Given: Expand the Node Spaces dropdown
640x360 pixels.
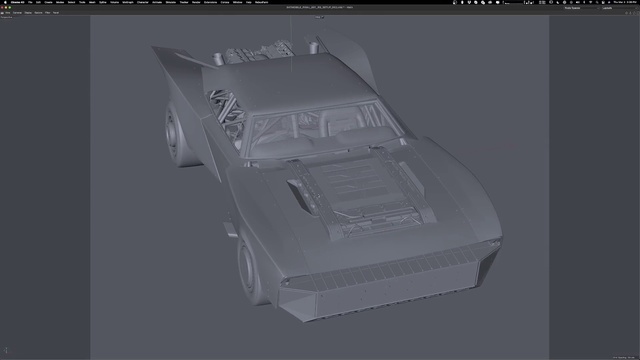Looking at the screenshot, I should coord(582,8).
